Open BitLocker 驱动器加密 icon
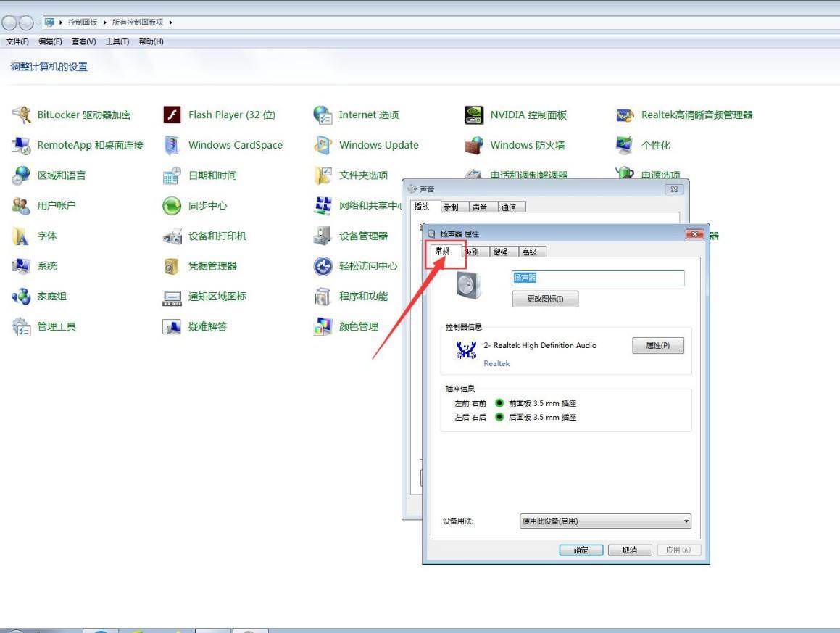 point(22,115)
